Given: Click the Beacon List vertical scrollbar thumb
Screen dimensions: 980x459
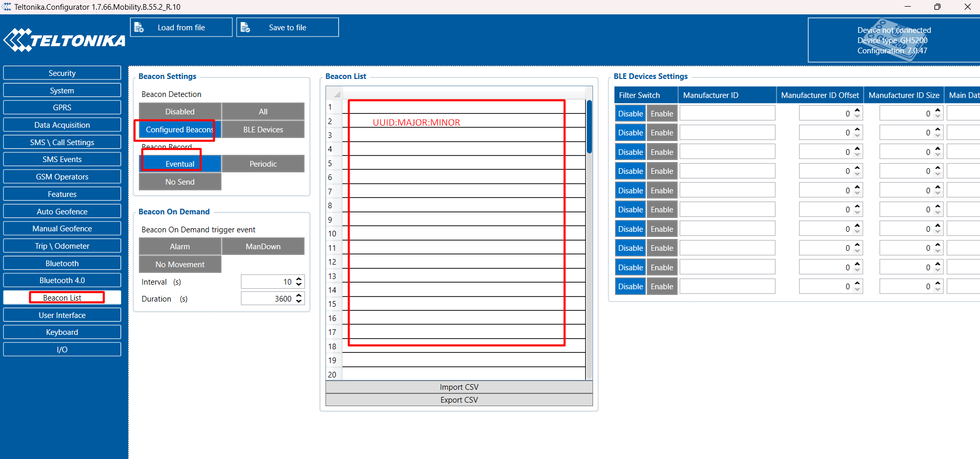Looking at the screenshot, I should pos(589,127).
